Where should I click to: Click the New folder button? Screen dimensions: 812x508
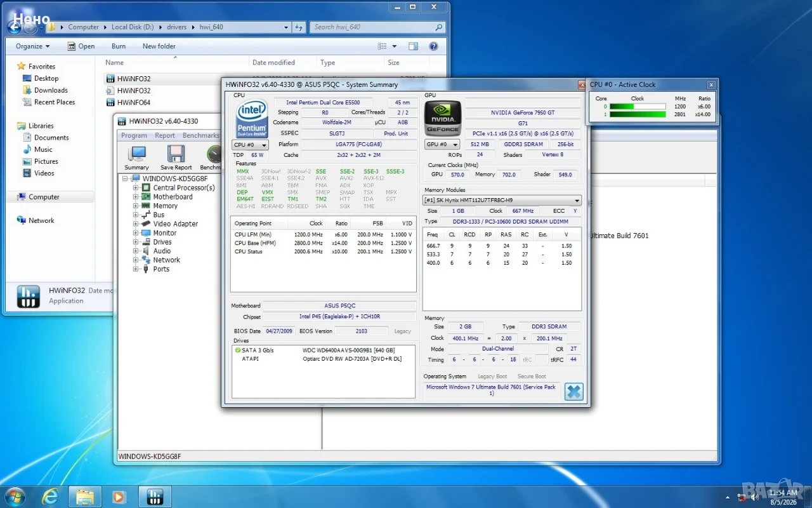pos(159,46)
